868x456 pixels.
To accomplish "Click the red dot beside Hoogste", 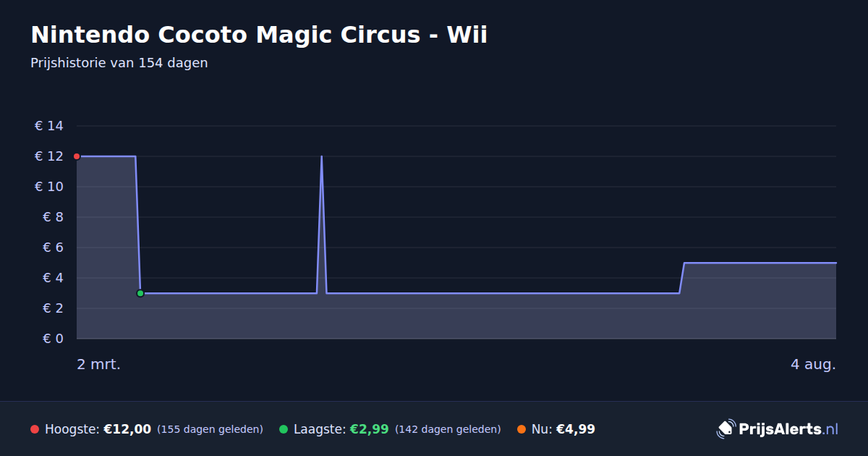I will (x=35, y=429).
